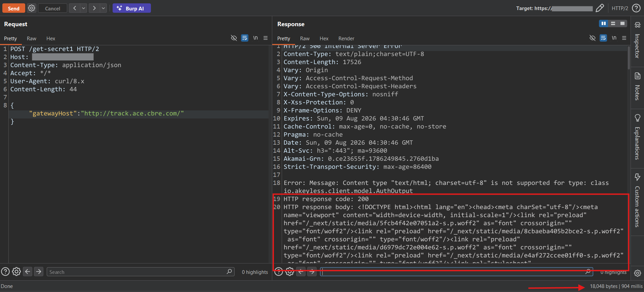The height and width of the screenshot is (292, 644).
Task: Open the Response search settings gear
Action: [x=290, y=272]
